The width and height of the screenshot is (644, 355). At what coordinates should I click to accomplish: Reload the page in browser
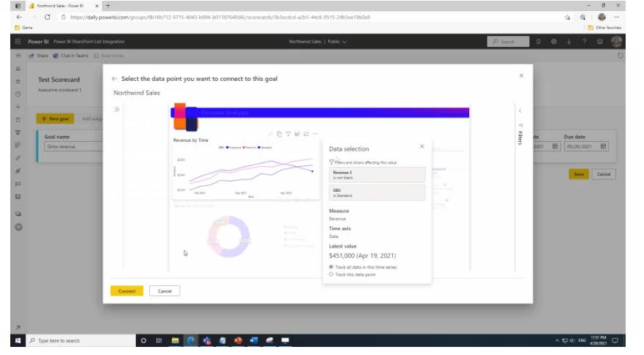[x=47, y=17]
